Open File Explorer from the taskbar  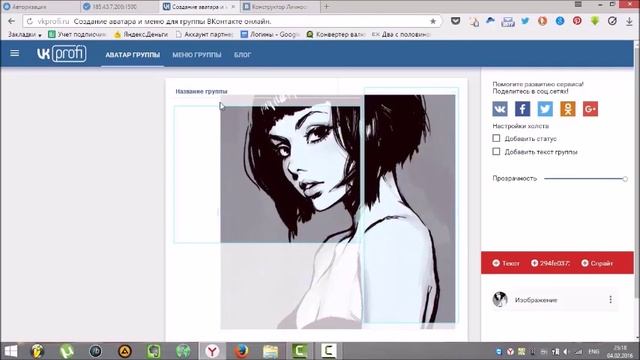pyautogui.click(x=270, y=351)
